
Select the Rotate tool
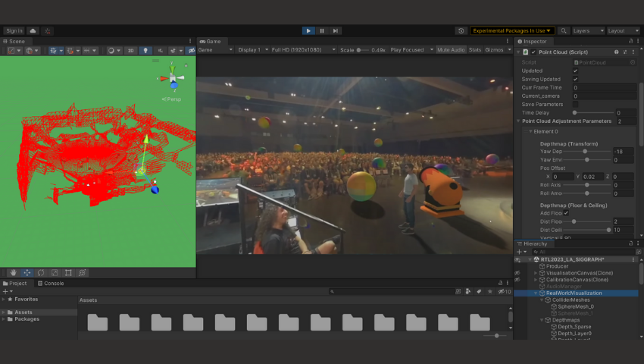(x=41, y=273)
